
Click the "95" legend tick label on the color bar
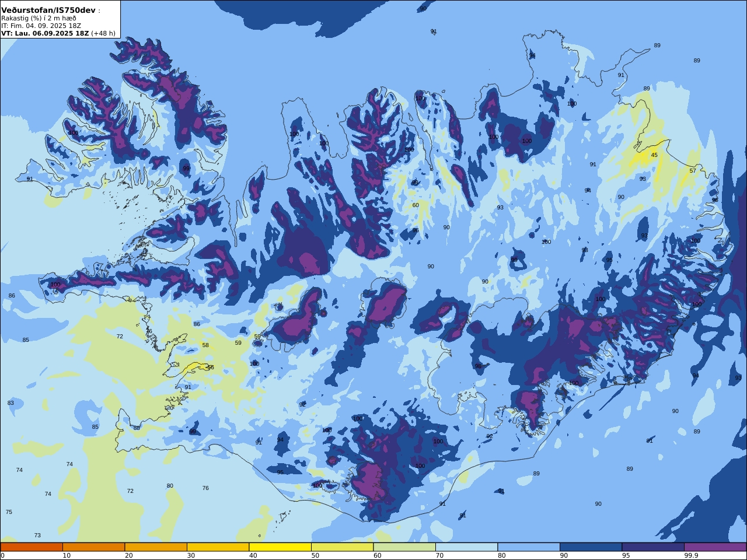click(x=626, y=555)
